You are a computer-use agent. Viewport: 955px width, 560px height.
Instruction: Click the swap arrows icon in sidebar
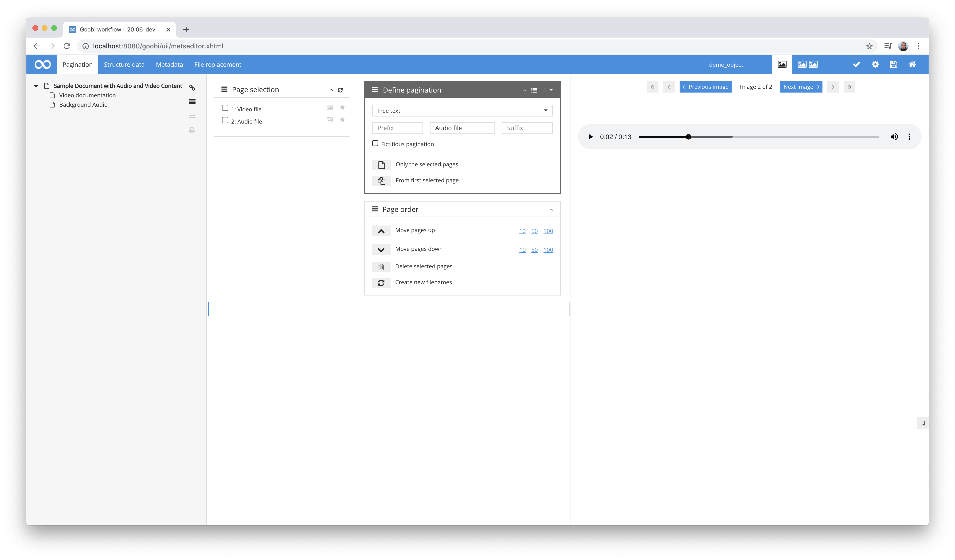tap(192, 116)
